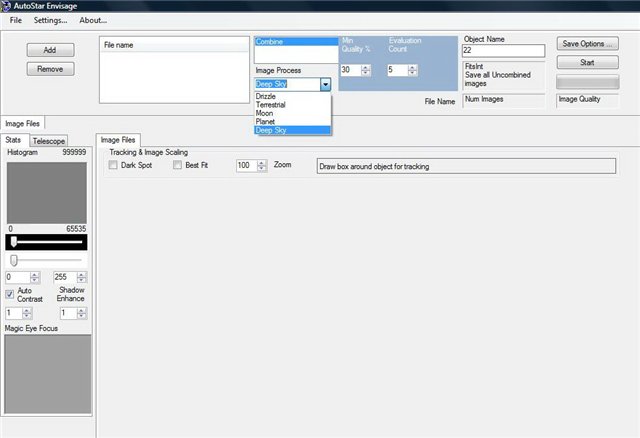This screenshot has width=640, height=438.
Task: Collapse the Image Process dropdown arrow
Action: 324,85
